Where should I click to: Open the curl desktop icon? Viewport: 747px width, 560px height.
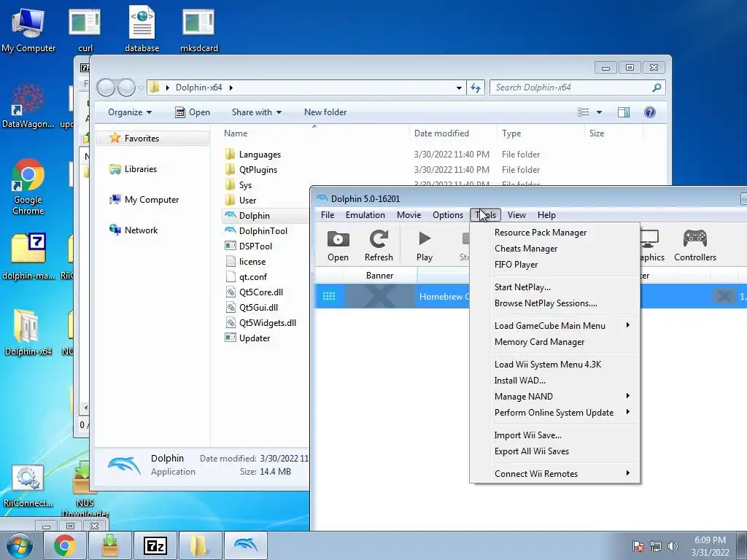pos(85,30)
